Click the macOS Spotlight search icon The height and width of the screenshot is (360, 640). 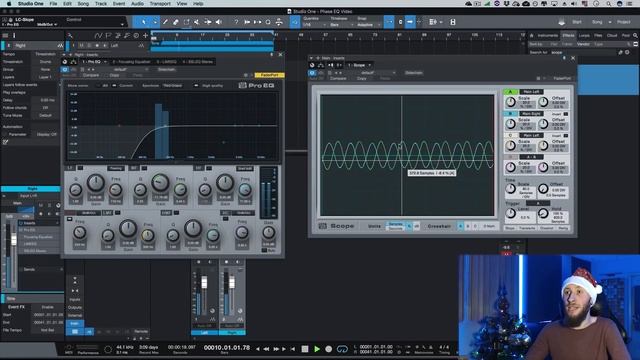point(608,4)
